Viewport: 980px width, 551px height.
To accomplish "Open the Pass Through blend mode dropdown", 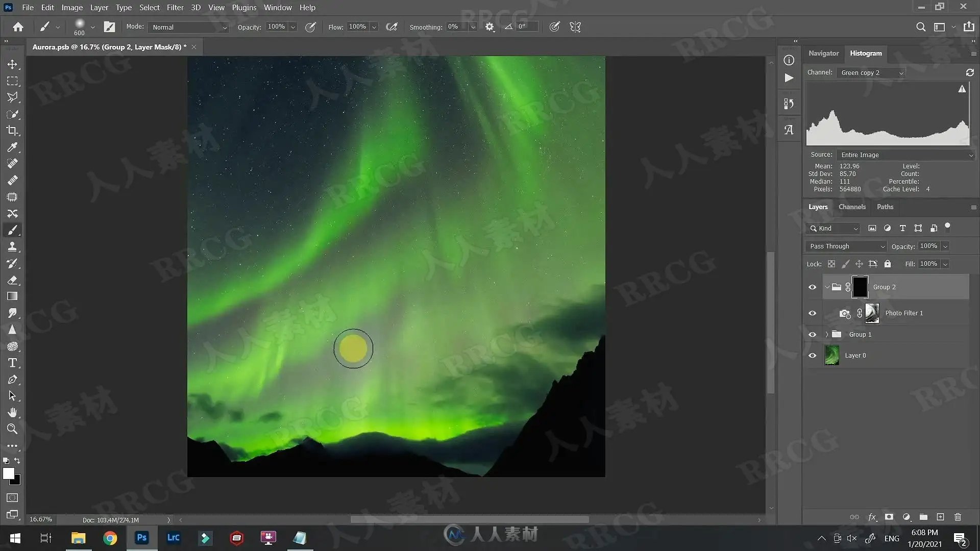I will pyautogui.click(x=846, y=246).
